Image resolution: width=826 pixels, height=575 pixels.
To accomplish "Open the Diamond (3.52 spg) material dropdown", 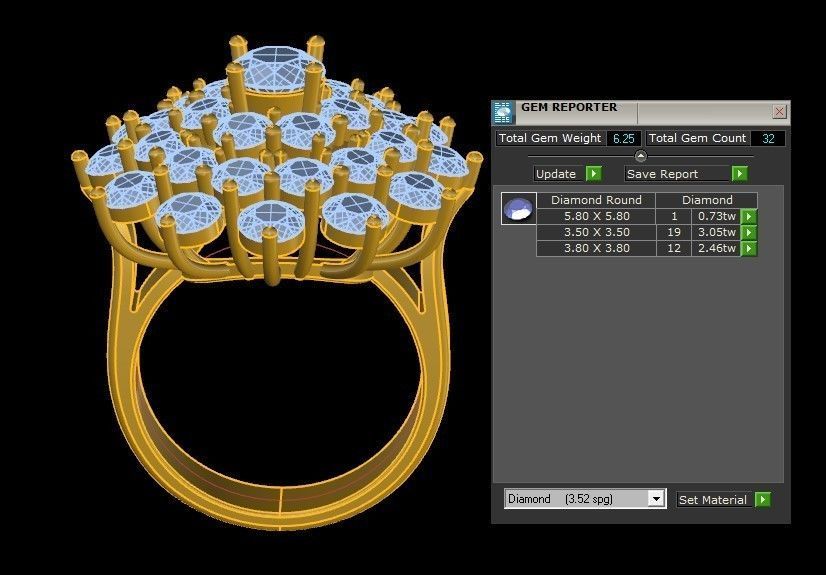I will point(656,499).
